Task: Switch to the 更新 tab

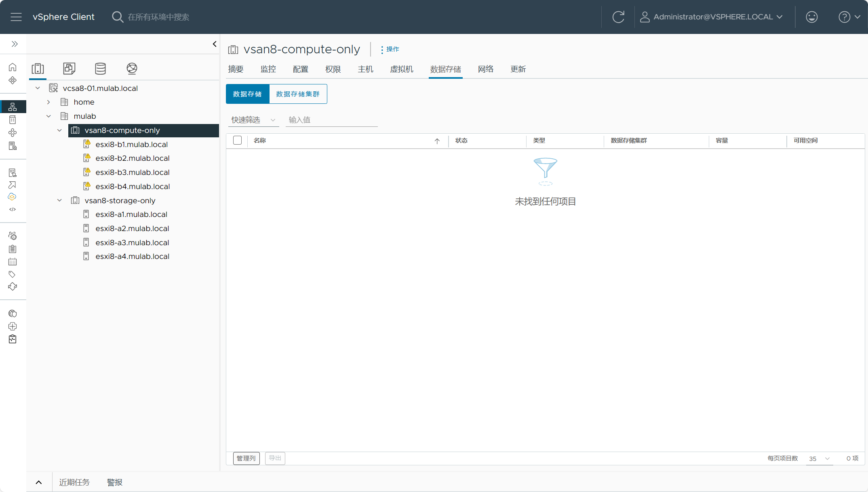Action: 518,69
